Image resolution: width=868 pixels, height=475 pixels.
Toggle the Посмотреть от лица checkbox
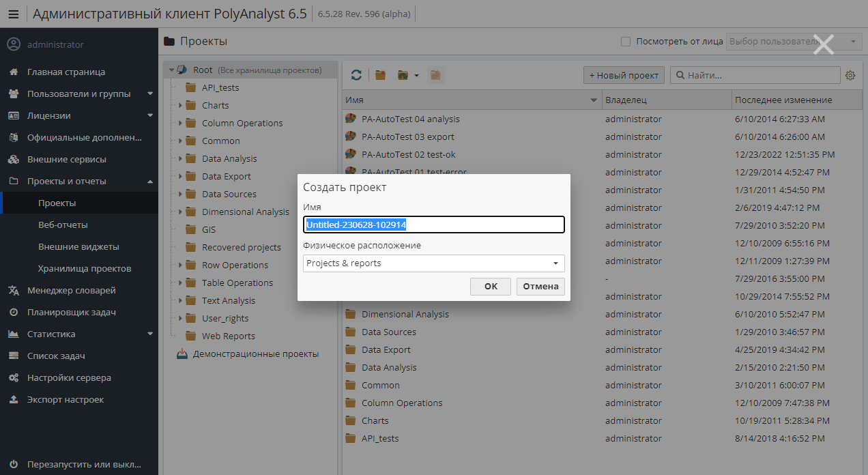click(626, 42)
